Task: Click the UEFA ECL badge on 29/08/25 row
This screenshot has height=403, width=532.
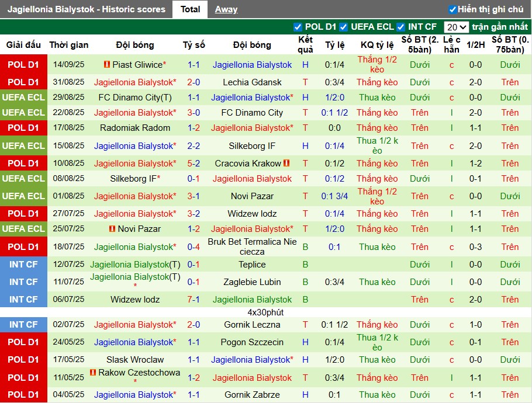Action: click(x=23, y=98)
